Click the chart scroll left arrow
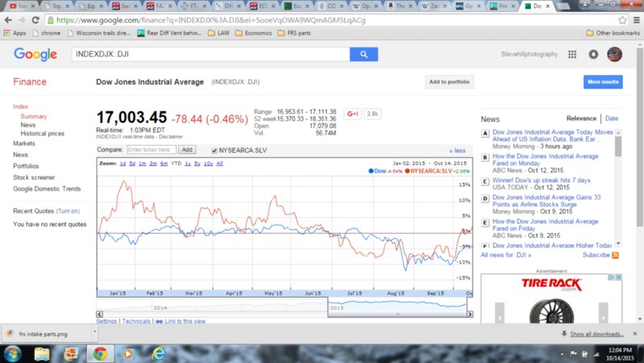 point(99,314)
